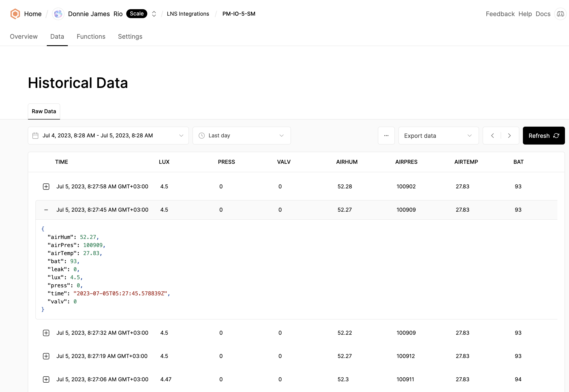This screenshot has width=569, height=392.
Task: Refresh the historical data
Action: pyautogui.click(x=544, y=136)
